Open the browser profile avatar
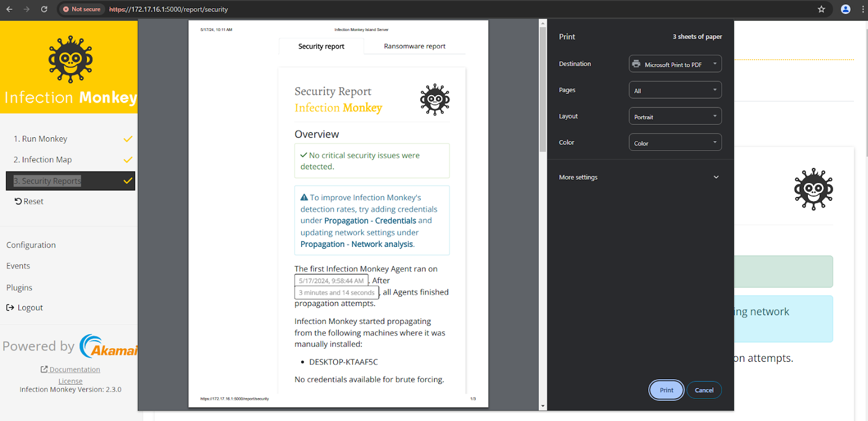The image size is (868, 421). click(x=845, y=9)
